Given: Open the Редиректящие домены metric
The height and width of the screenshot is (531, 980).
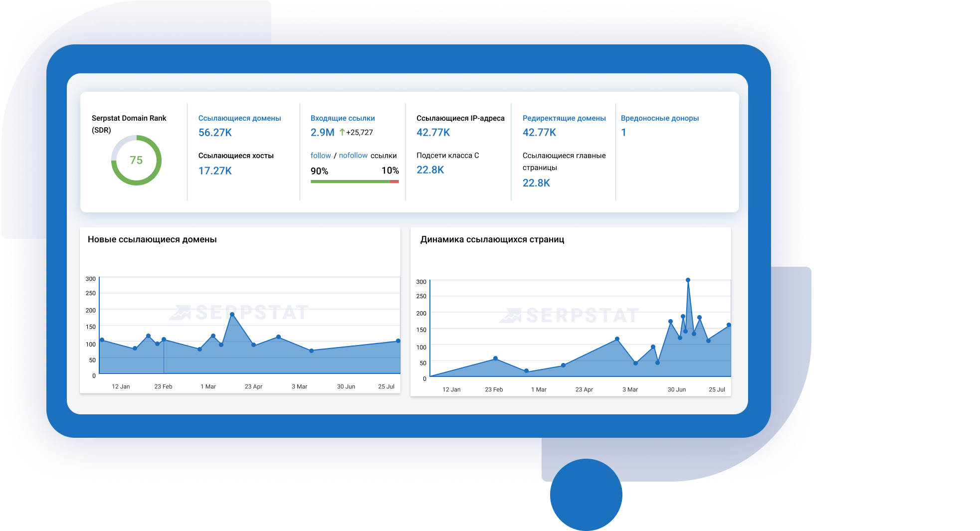Looking at the screenshot, I should (x=564, y=118).
